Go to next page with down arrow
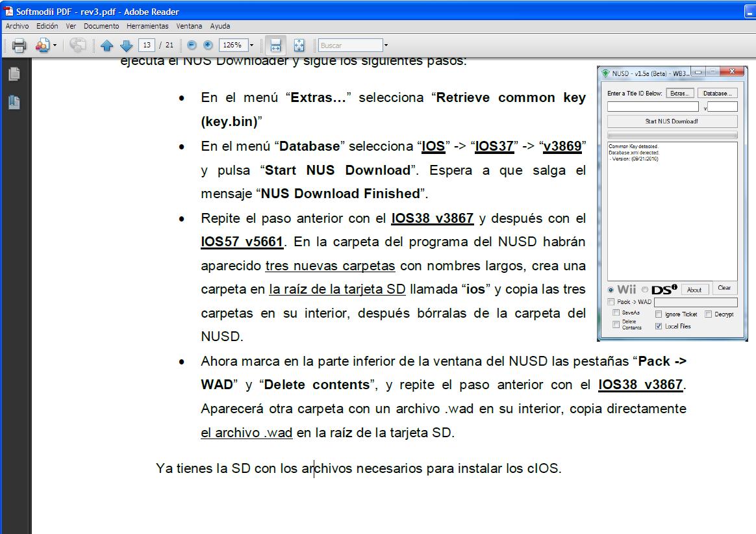The height and width of the screenshot is (534, 756). 126,45
